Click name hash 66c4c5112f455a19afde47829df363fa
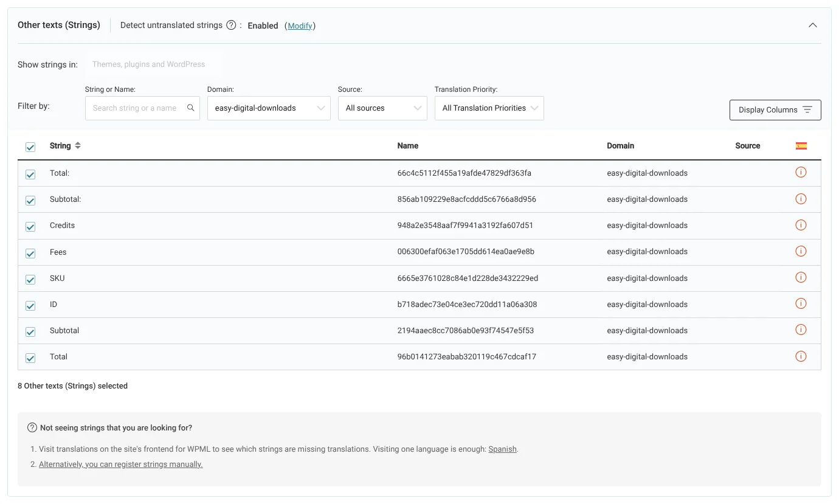The height and width of the screenshot is (504, 839). pos(464,173)
